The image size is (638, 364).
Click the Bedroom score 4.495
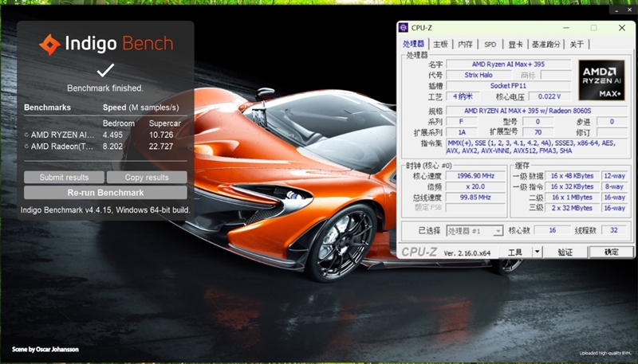(112, 135)
